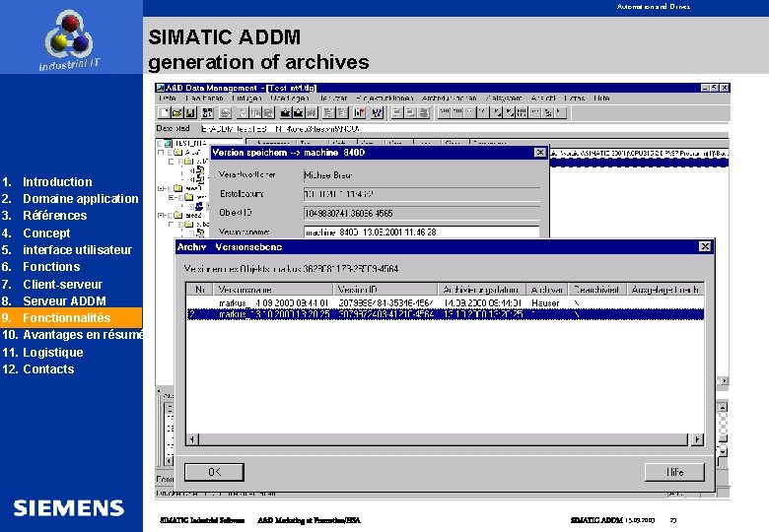Screen dimensions: 769x532
Task: Collapse the subfolder under area1
Action: pos(172,197)
